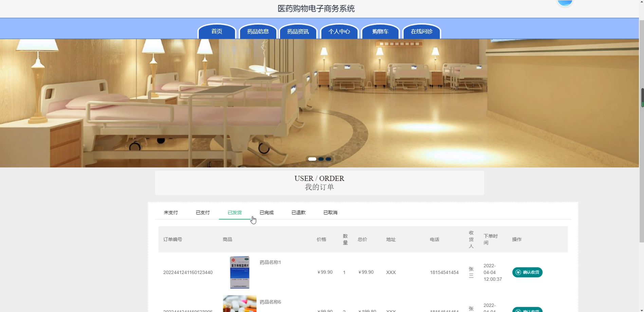Click the 商品 column header
Screen dimensions: 644x312
pos(227,239)
